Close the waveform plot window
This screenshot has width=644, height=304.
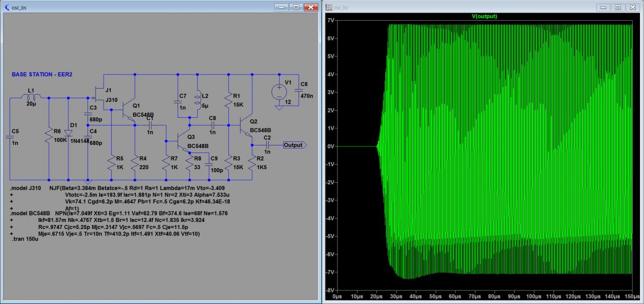click(633, 7)
